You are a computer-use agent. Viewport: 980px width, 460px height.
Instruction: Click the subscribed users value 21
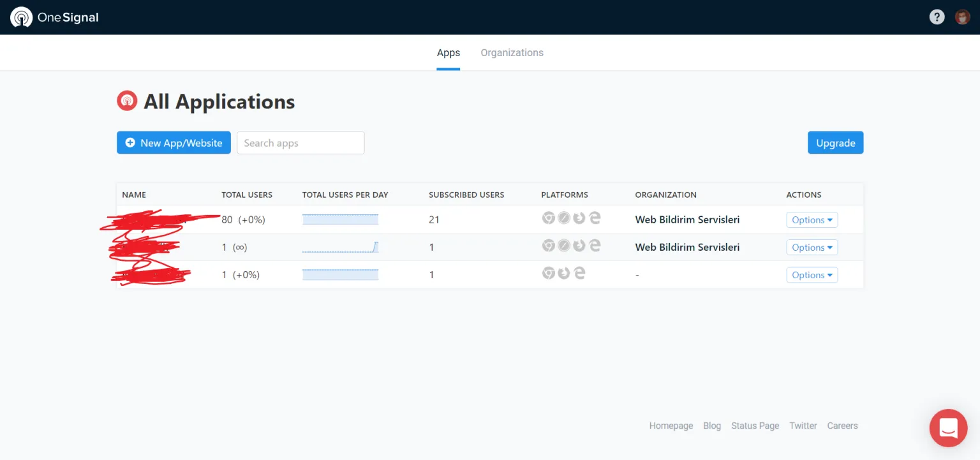tap(434, 219)
